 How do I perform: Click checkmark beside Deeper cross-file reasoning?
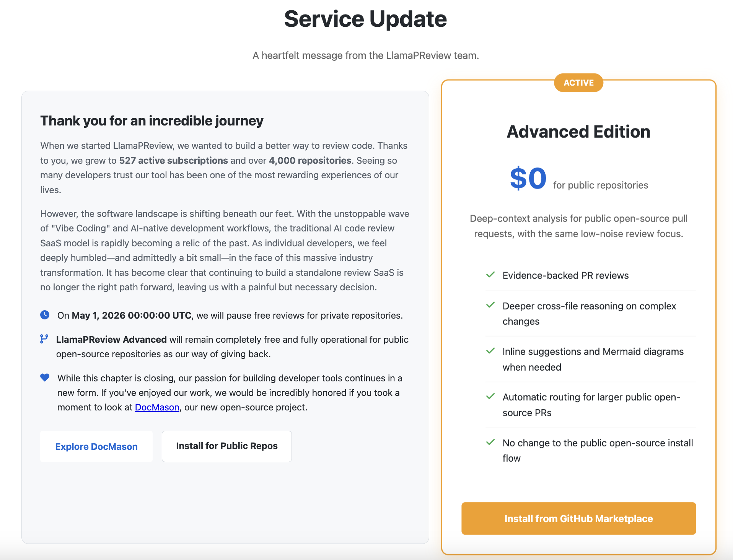(490, 305)
